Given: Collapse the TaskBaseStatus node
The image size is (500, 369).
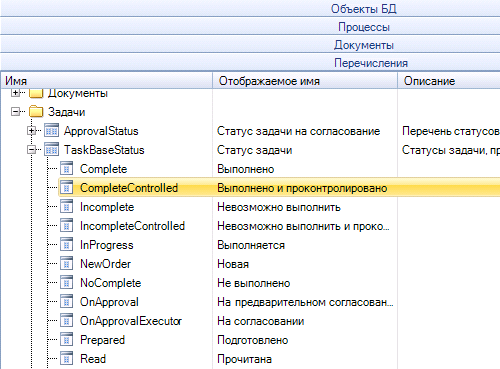Looking at the screenshot, I should 32,150.
